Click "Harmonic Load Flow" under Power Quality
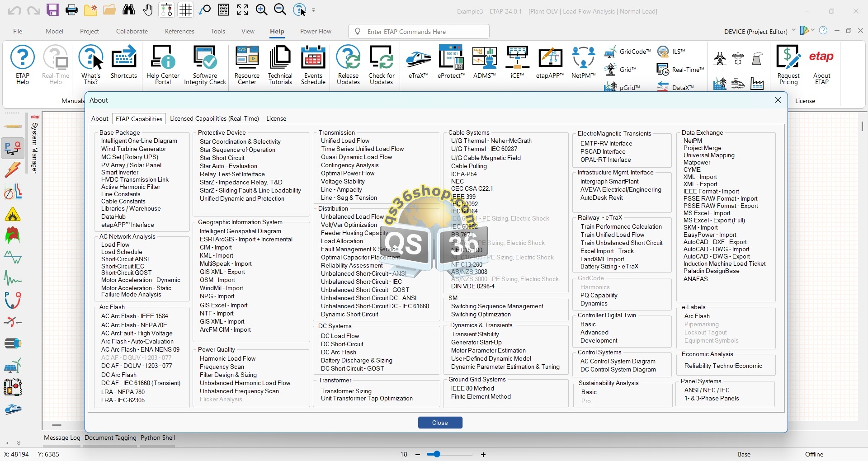The width and height of the screenshot is (868, 461). click(x=227, y=358)
